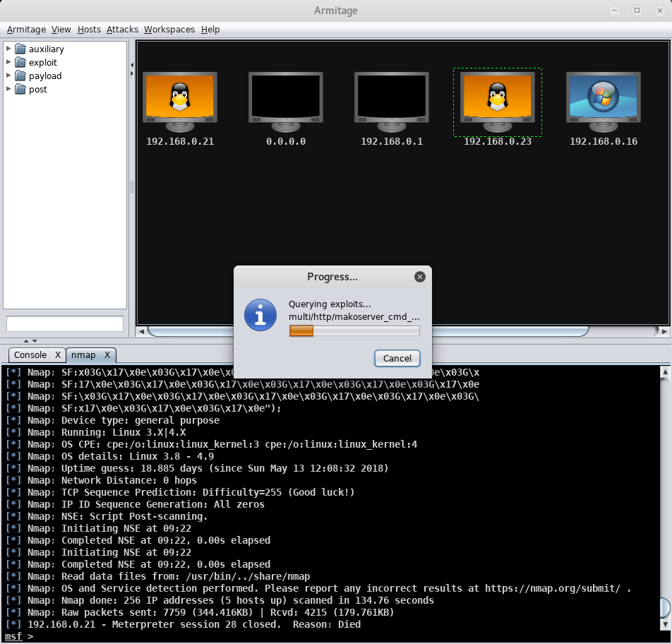The height and width of the screenshot is (644, 672).
Task: Click the post folder icon
Action: pyautogui.click(x=20, y=89)
